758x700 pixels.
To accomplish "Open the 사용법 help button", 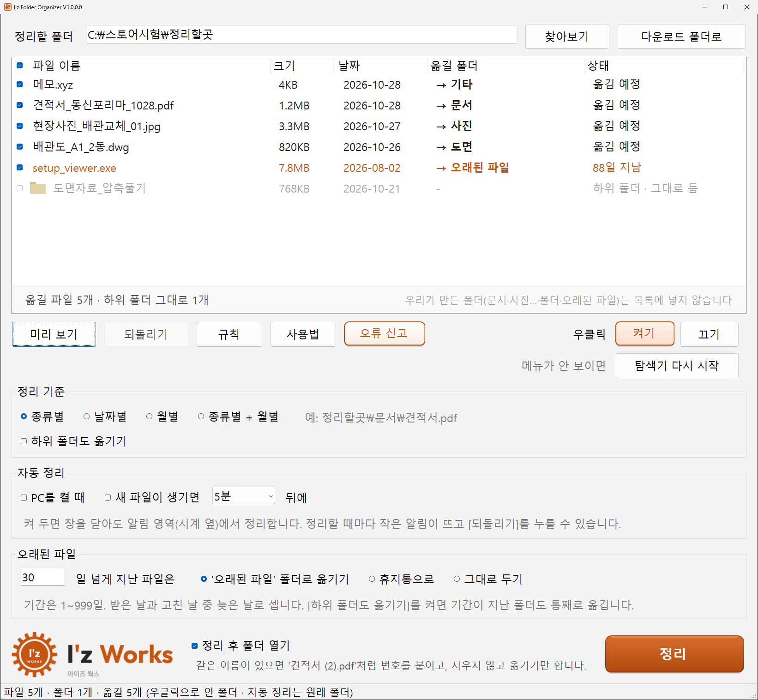I will pyautogui.click(x=303, y=334).
